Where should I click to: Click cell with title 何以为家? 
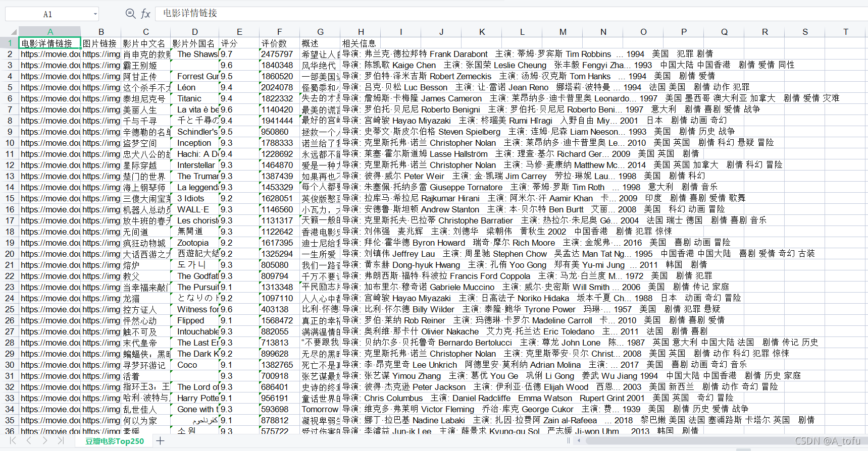pyautogui.click(x=146, y=420)
